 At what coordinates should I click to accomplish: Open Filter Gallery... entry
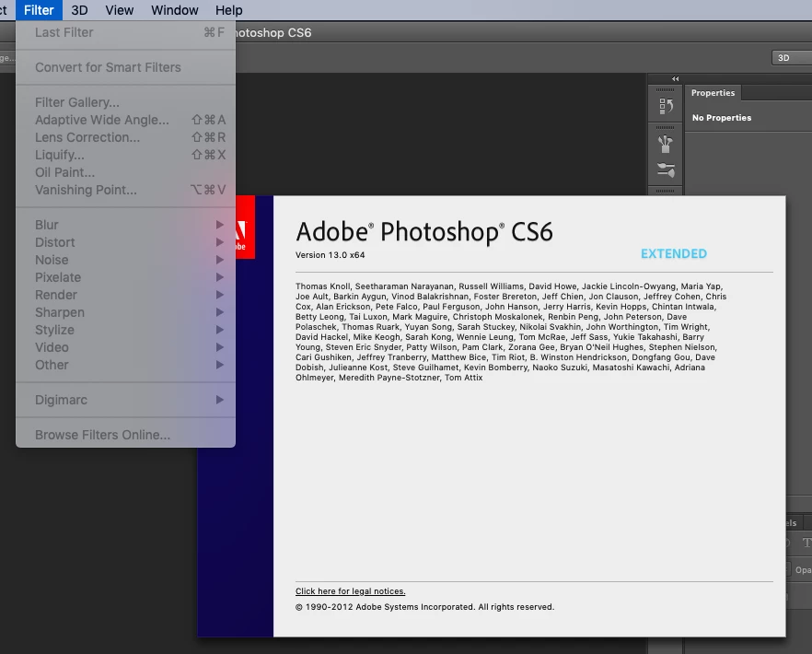pyautogui.click(x=126, y=102)
